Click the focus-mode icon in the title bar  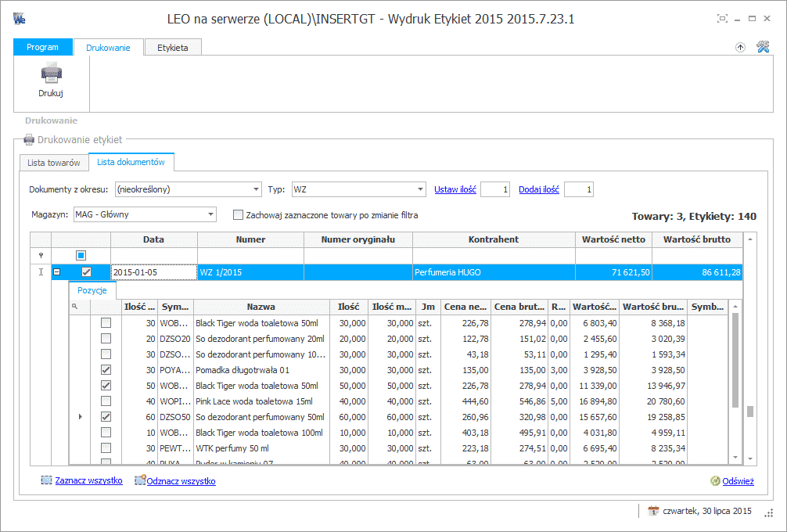pyautogui.click(x=722, y=19)
